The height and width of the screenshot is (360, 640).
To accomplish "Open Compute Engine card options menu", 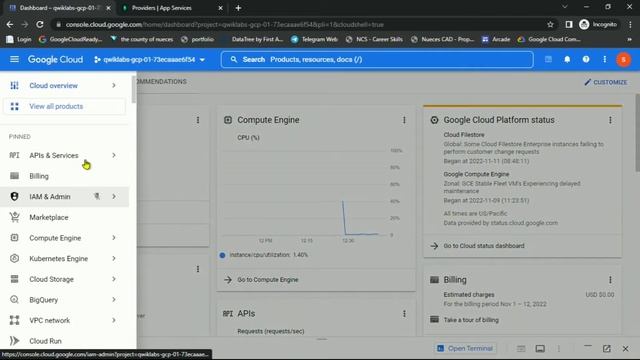I will [404, 120].
